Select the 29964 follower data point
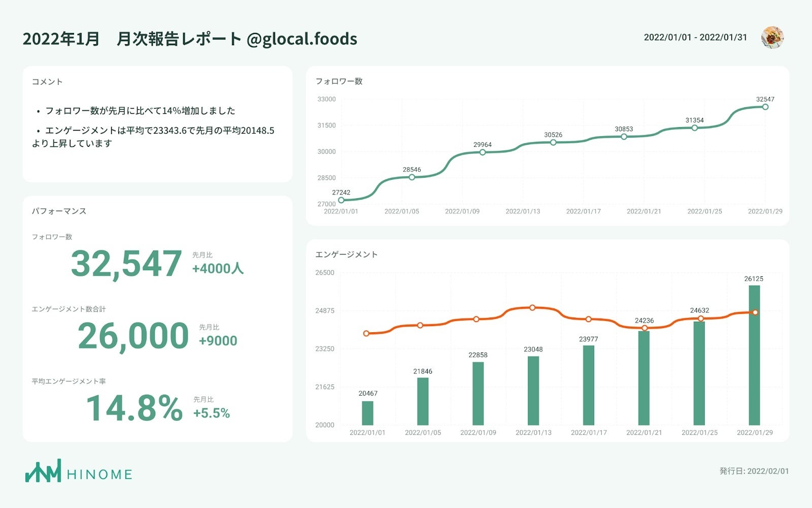812x508 pixels. [x=483, y=152]
